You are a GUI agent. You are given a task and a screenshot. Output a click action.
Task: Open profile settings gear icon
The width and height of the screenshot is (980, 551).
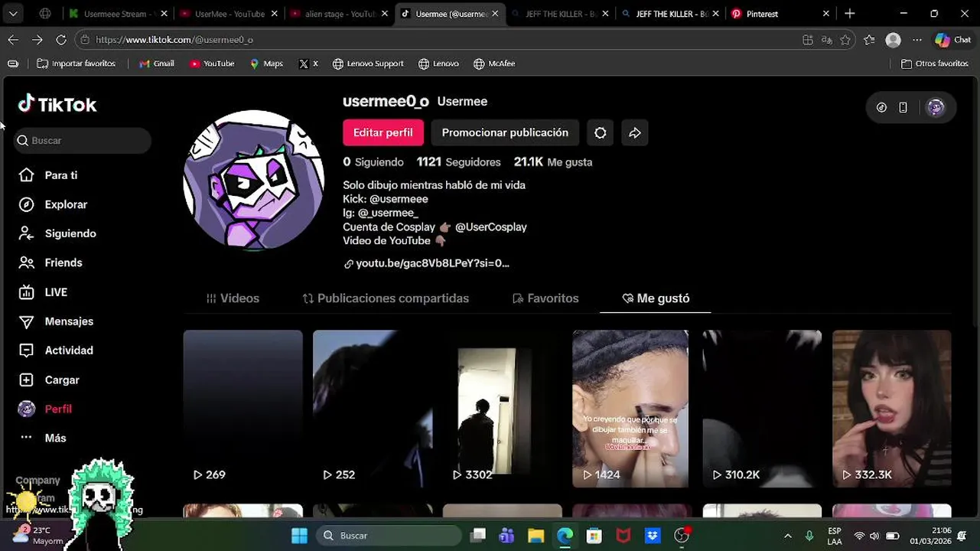point(601,132)
